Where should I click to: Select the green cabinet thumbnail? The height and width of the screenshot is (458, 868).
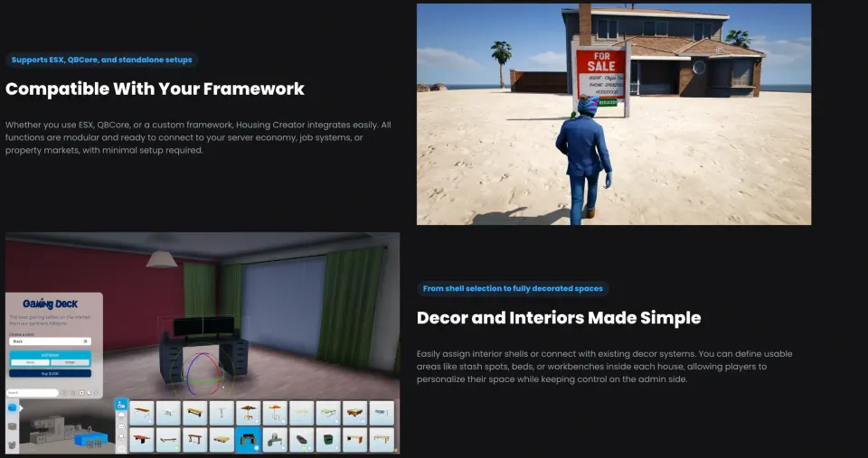[328, 440]
